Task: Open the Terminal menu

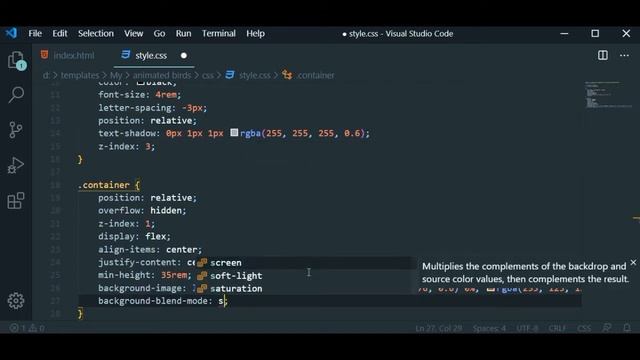Action: coord(219,33)
